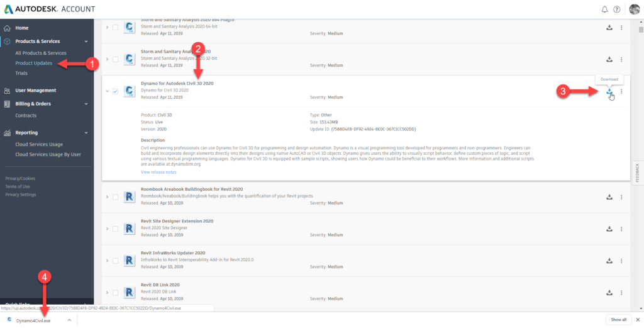Open more options for Storm Sanitary 64-bit
Image resolution: width=644 pixels, height=328 pixels.
621,28
